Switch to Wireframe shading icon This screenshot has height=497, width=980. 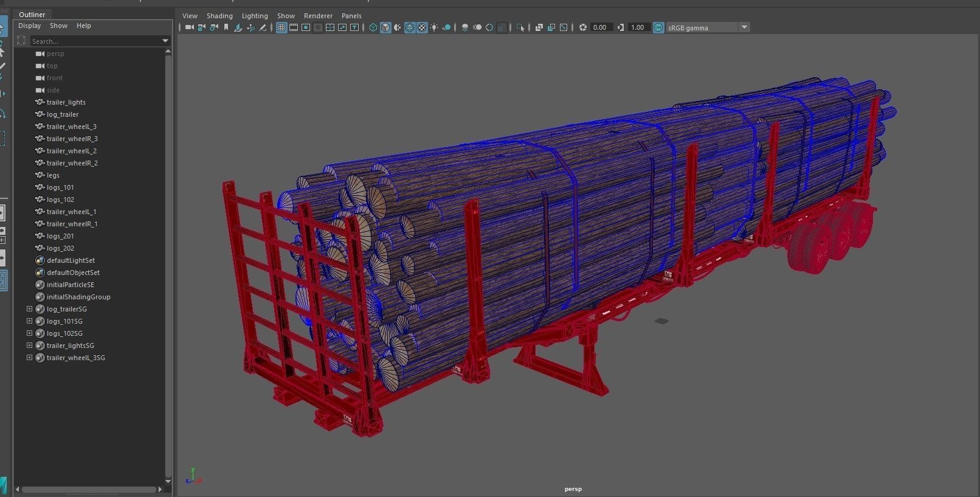point(373,27)
